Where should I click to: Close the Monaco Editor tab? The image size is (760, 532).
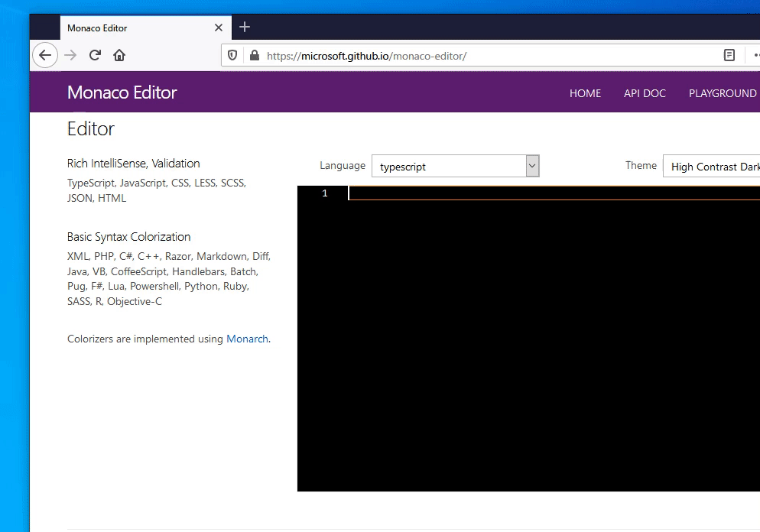point(219,28)
